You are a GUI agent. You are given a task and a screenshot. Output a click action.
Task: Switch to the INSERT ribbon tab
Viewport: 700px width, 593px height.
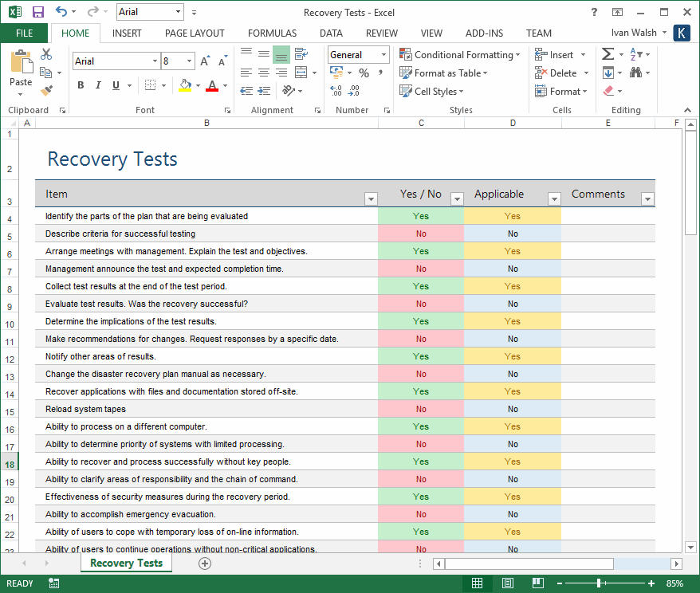(127, 33)
